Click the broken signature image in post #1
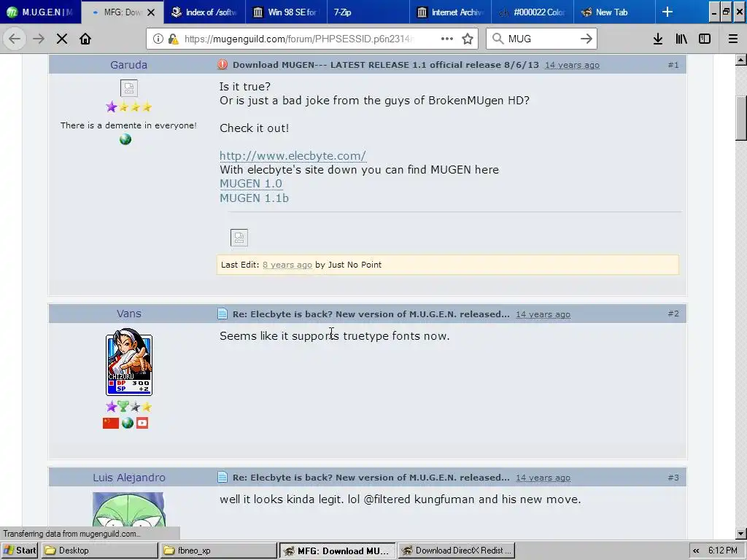The image size is (747, 560). point(239,237)
